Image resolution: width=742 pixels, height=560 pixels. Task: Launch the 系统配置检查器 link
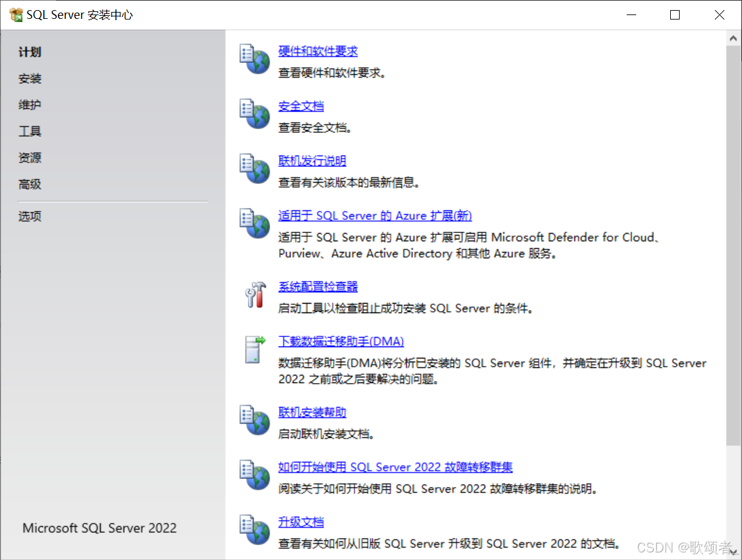(x=318, y=287)
